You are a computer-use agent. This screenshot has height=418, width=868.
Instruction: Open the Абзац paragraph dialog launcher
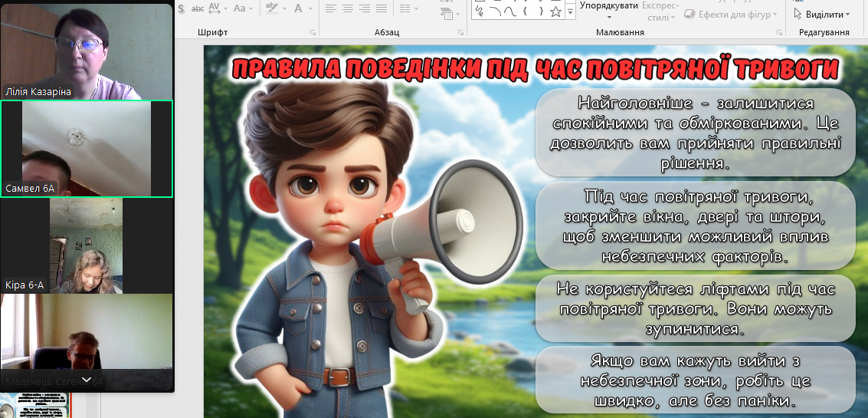460,33
